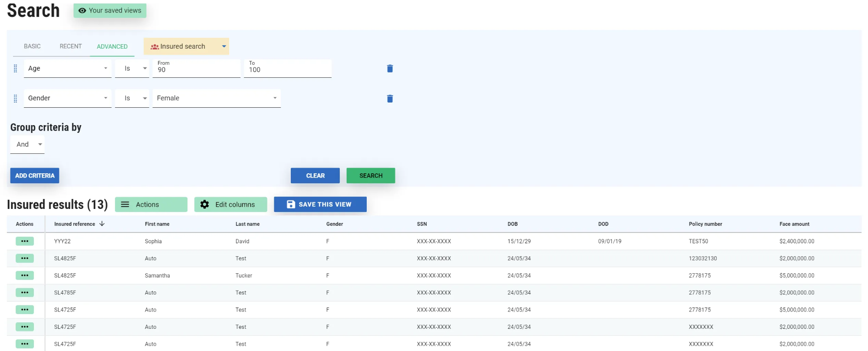Click the Insured reference sort arrow
The height and width of the screenshot is (351, 868).
(102, 224)
